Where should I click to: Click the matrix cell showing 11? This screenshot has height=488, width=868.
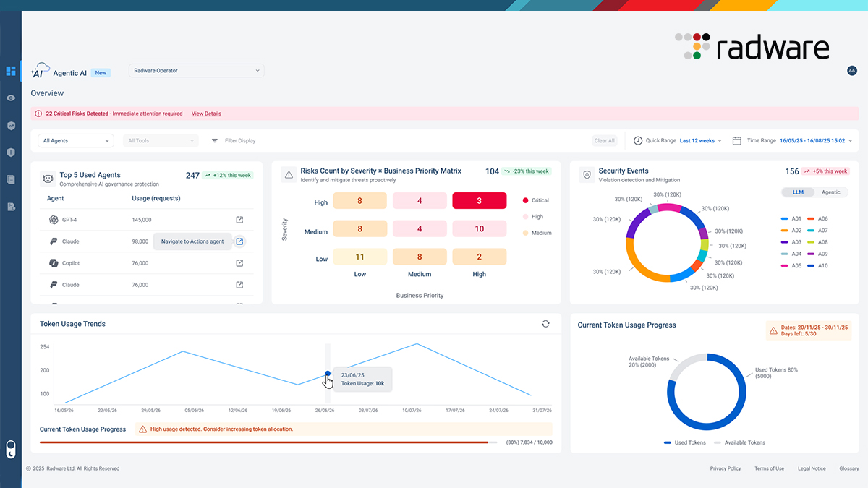coord(359,257)
